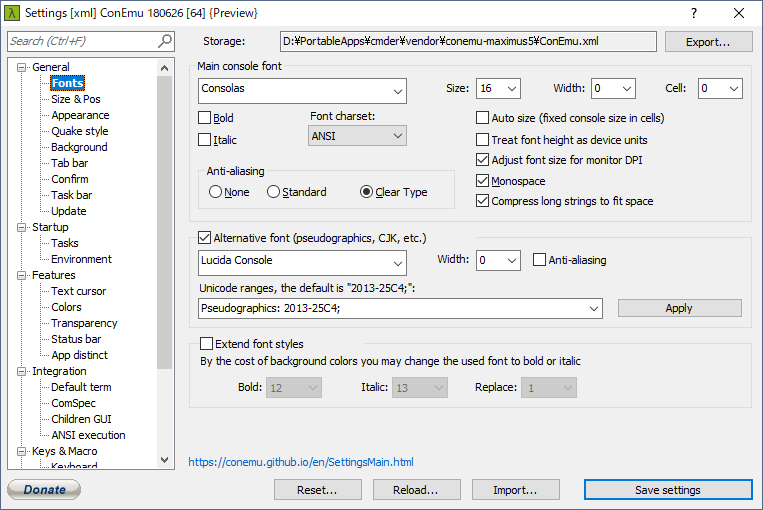Open the Text cursor settings page
This screenshot has height=510, width=763.
pos(78,291)
